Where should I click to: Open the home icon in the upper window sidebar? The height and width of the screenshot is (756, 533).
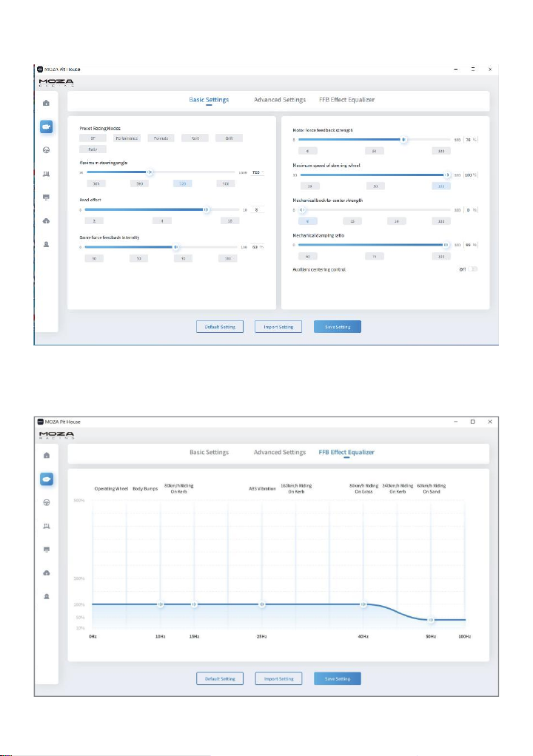pyautogui.click(x=47, y=103)
